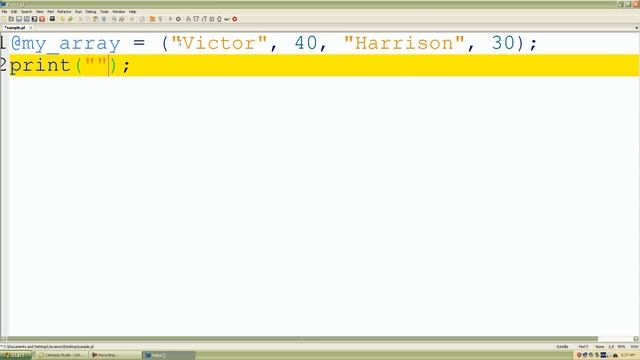Screen dimensions: 640x360
Task: Click the "Victor" string in the code
Action: (219, 43)
